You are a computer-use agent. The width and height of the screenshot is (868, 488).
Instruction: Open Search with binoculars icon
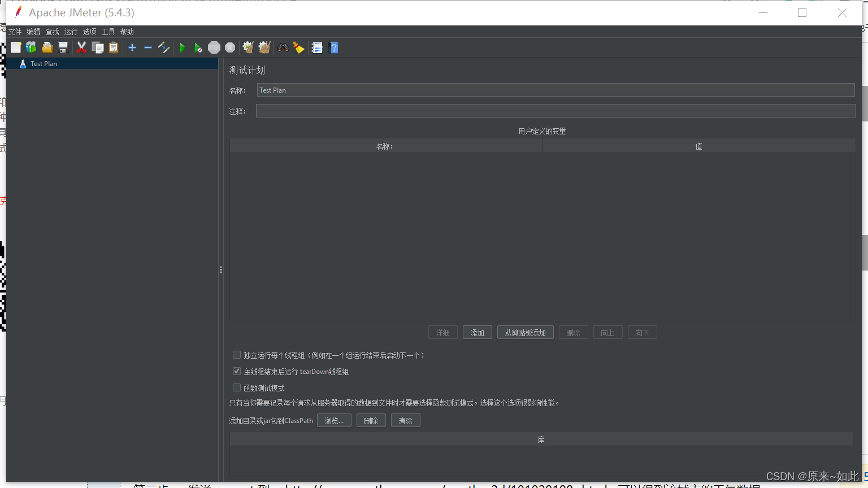tap(283, 47)
